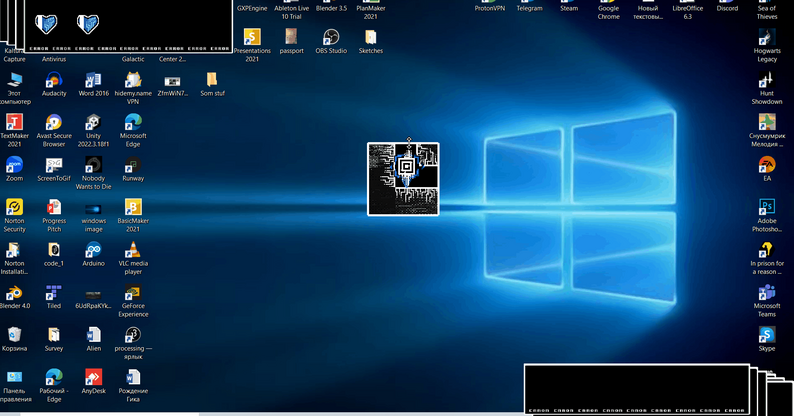Select the Zoom desktop shortcut

(14, 165)
